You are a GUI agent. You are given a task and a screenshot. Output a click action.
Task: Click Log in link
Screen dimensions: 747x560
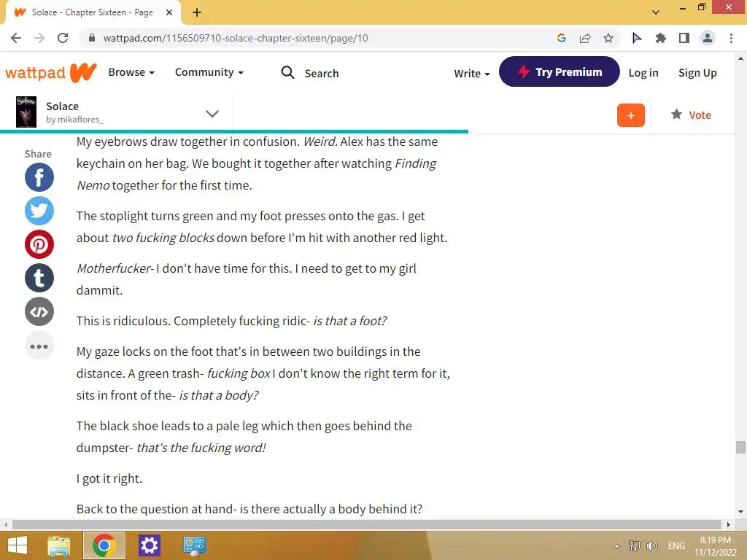643,73
